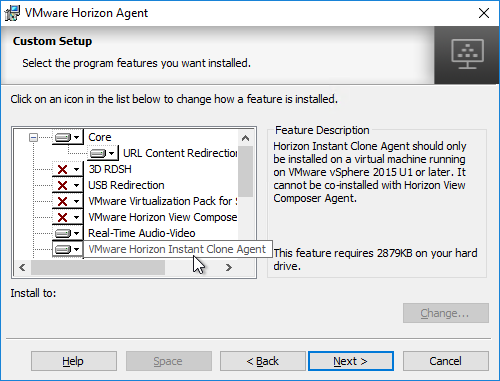This screenshot has width=500, height=381.
Task: Open the Core feature install-state icon
Action: coord(67,137)
